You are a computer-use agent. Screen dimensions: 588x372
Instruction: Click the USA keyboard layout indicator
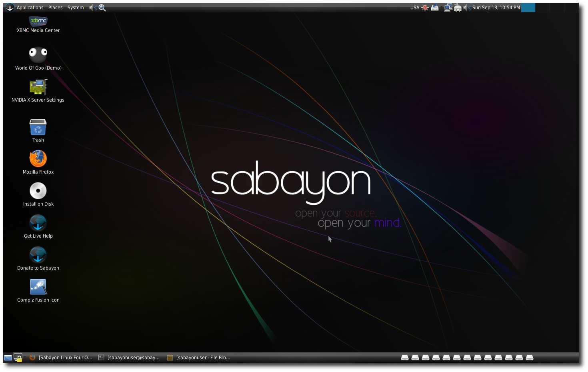click(415, 8)
